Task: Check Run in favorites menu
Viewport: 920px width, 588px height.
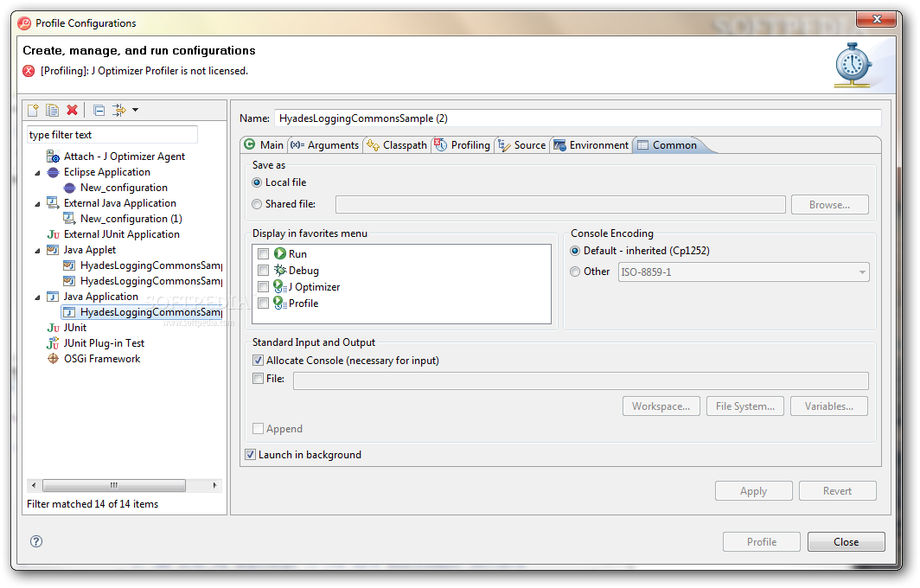Action: pyautogui.click(x=264, y=254)
